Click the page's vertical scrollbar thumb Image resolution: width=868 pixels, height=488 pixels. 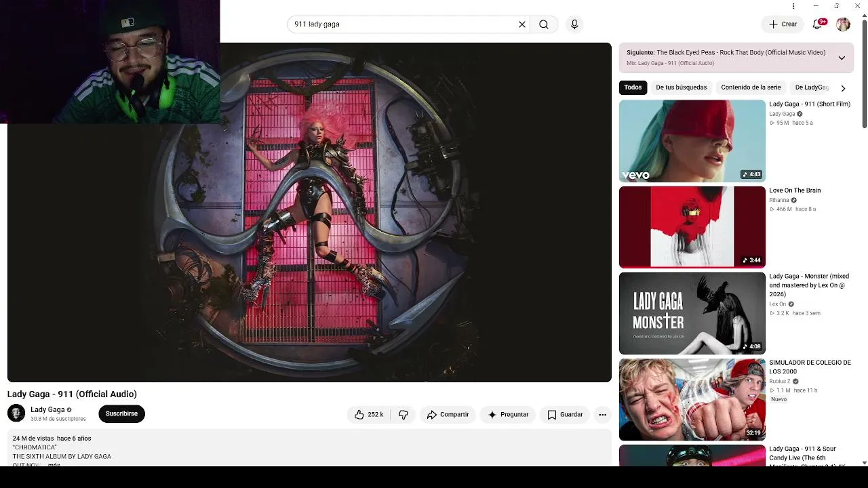click(864, 73)
